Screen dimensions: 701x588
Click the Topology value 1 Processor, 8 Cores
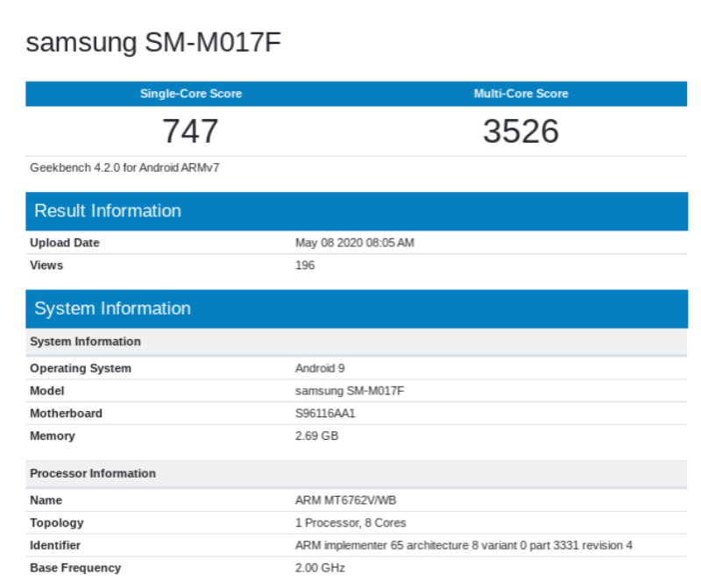click(x=350, y=523)
